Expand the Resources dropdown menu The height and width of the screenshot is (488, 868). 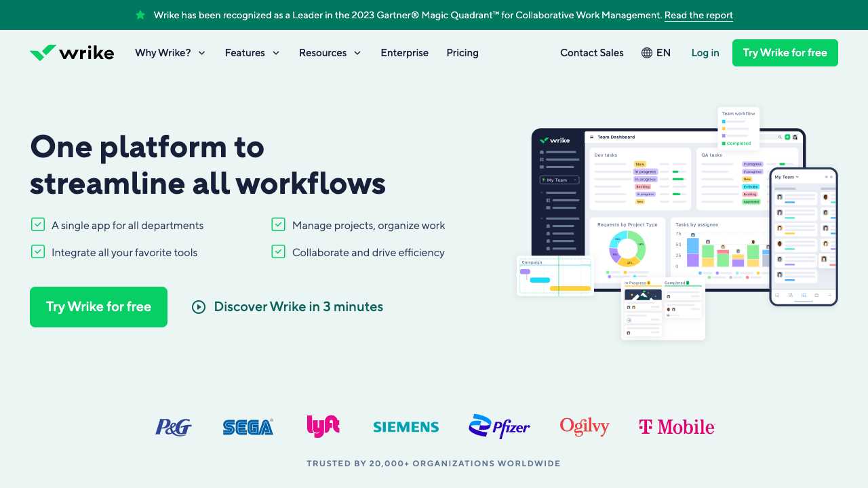tap(330, 53)
